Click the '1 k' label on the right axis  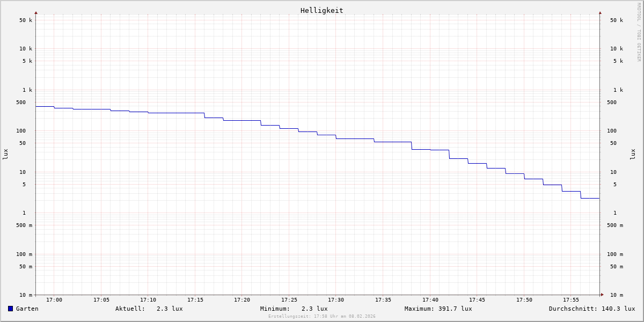(x=618, y=90)
